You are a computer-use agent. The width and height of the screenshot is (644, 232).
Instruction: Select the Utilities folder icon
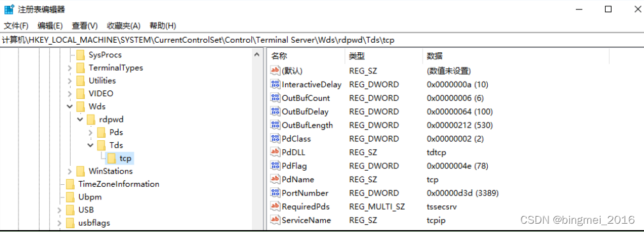[x=81, y=80]
